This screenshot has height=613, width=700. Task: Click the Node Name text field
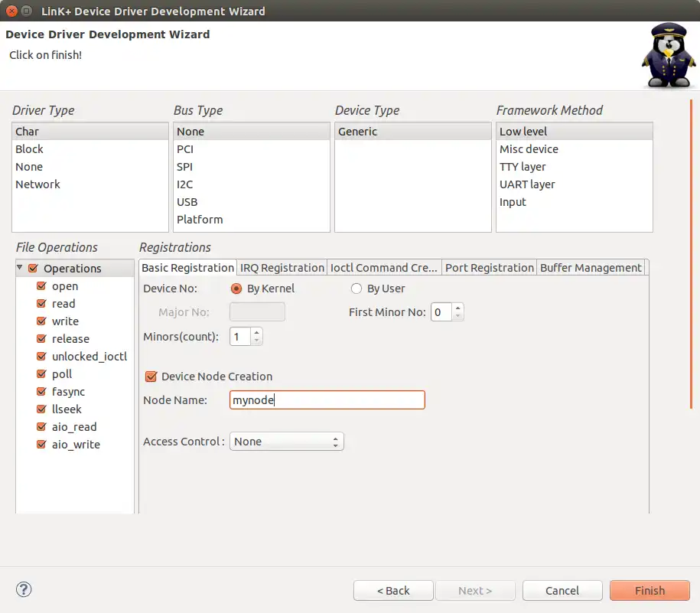click(x=327, y=400)
